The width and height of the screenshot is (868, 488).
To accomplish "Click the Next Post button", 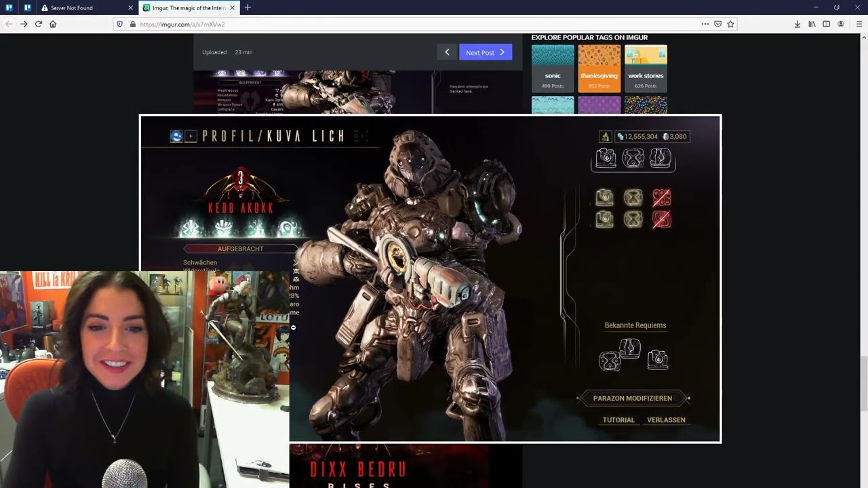I will (x=486, y=52).
